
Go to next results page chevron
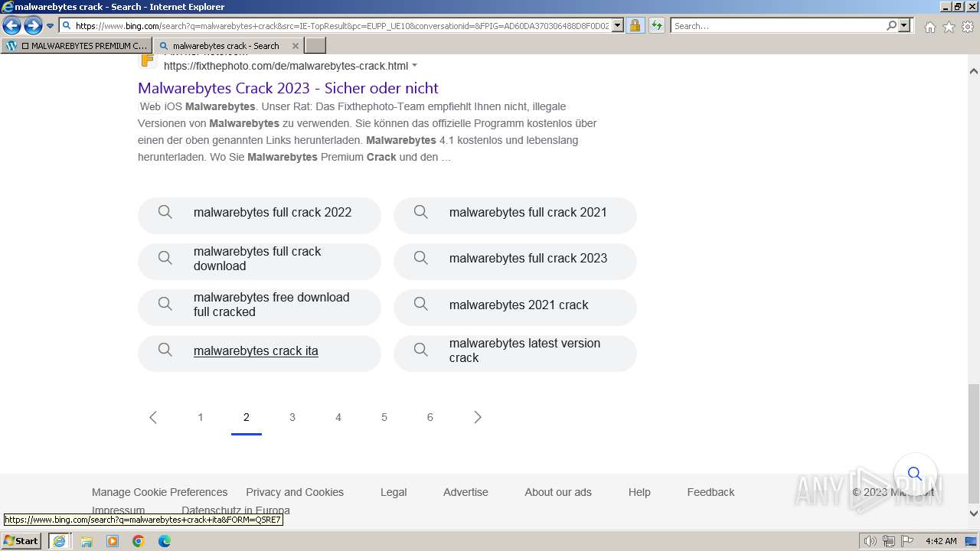(478, 417)
